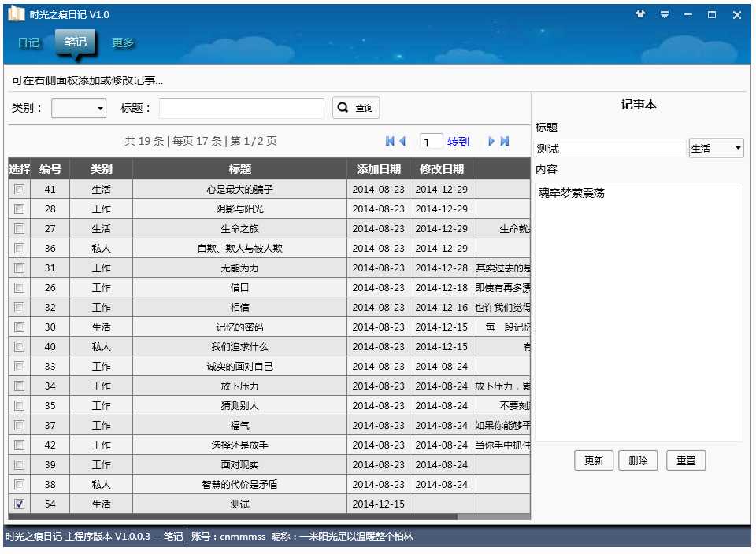Jump to the last page
Screen dimensions: 756x554
pos(504,141)
